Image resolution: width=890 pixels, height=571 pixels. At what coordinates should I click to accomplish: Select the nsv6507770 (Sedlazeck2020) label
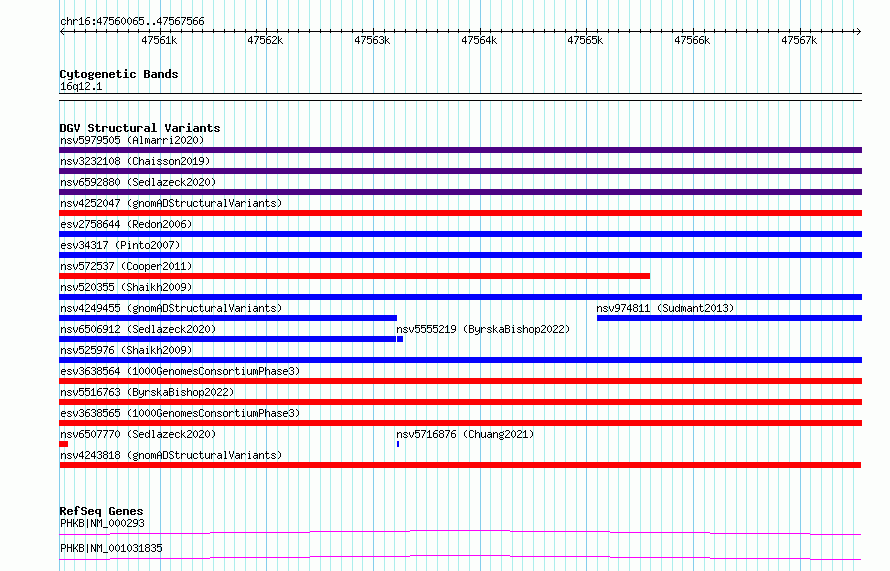[138, 434]
